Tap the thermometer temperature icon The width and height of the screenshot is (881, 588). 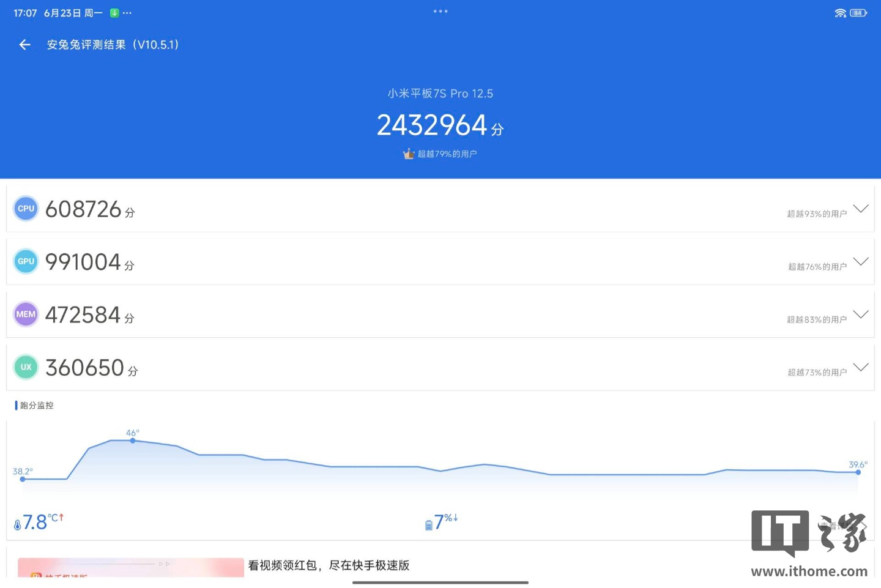click(17, 524)
